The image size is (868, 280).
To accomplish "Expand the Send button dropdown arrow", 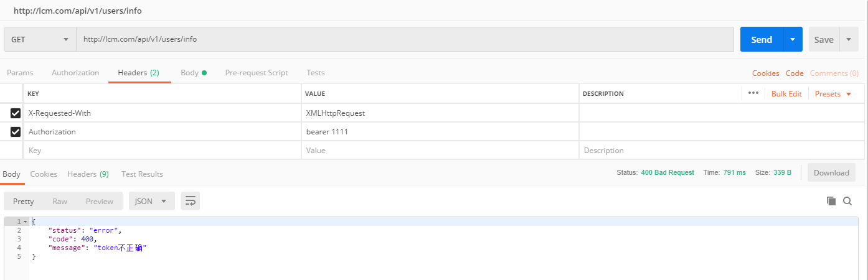I will (x=792, y=39).
